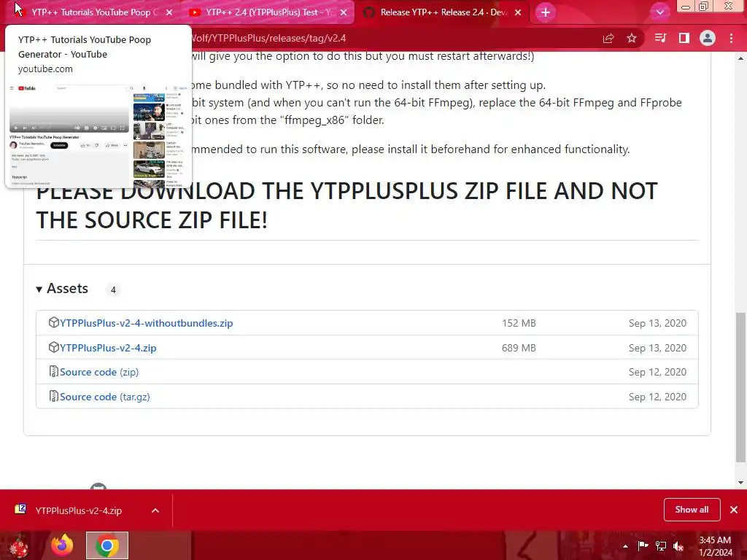Screen dimensions: 747x560
Task: Click the package icon beside withoutbundles.zip
Action: click(53, 322)
